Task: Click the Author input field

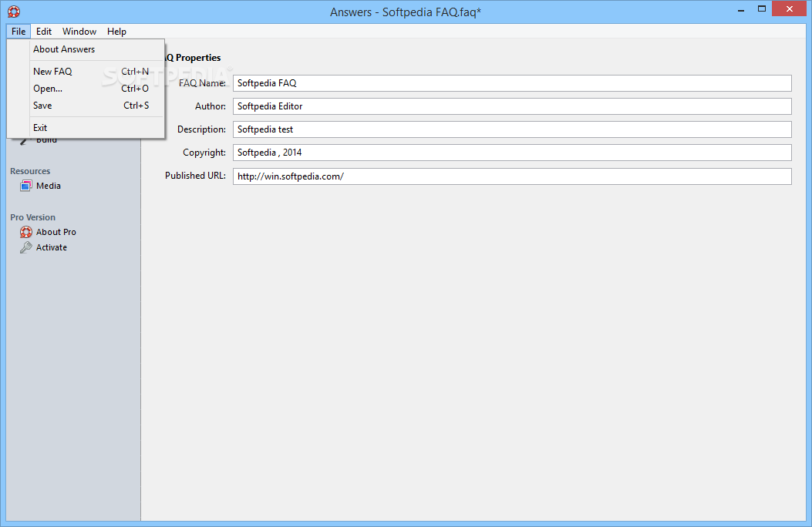Action: click(x=512, y=106)
